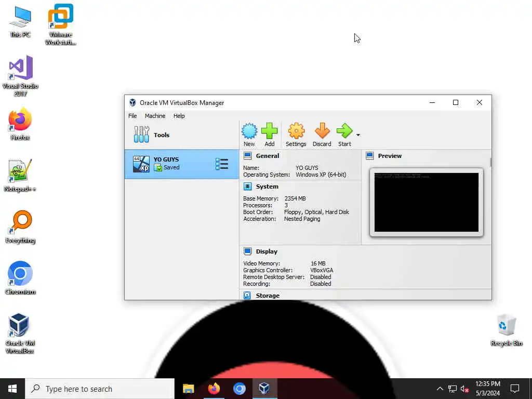Select the Everything search desktop shortcut
The height and width of the screenshot is (399, 532).
20,227
